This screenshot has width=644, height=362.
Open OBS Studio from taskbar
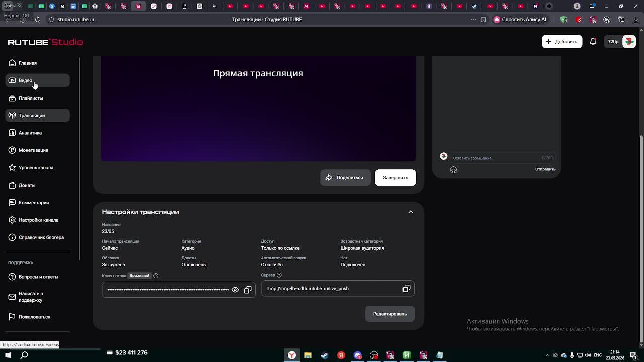(x=374, y=355)
